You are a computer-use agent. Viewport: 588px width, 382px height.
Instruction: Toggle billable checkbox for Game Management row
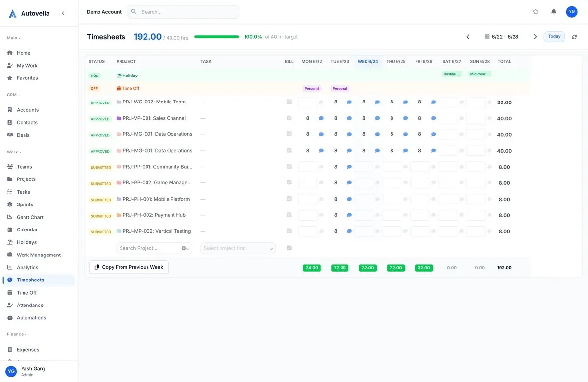point(289,183)
